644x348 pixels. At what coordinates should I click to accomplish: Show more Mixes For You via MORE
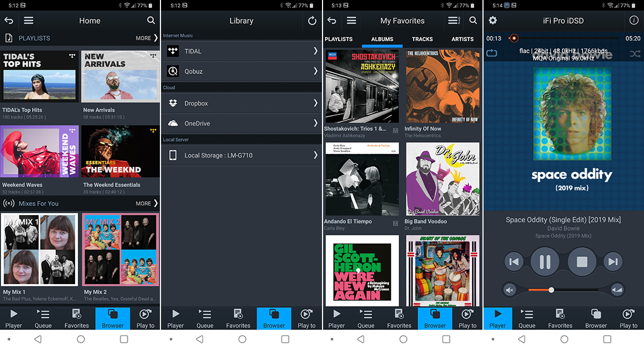[147, 203]
